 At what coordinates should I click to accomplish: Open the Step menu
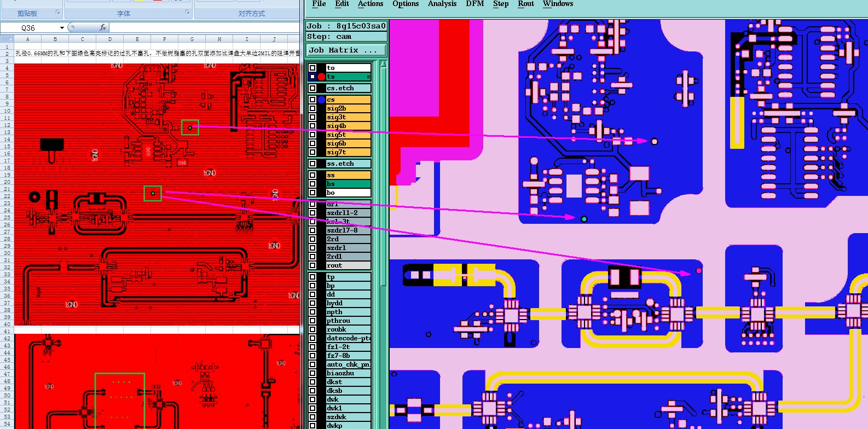(x=501, y=4)
